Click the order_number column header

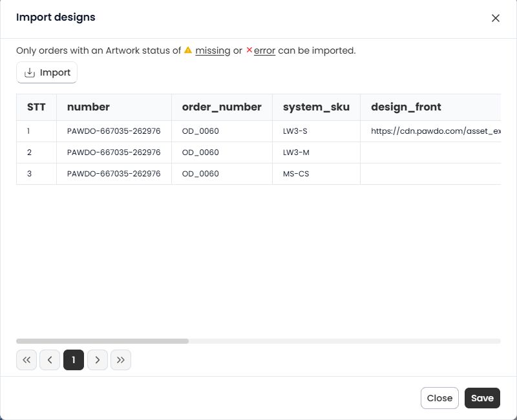[x=222, y=107]
